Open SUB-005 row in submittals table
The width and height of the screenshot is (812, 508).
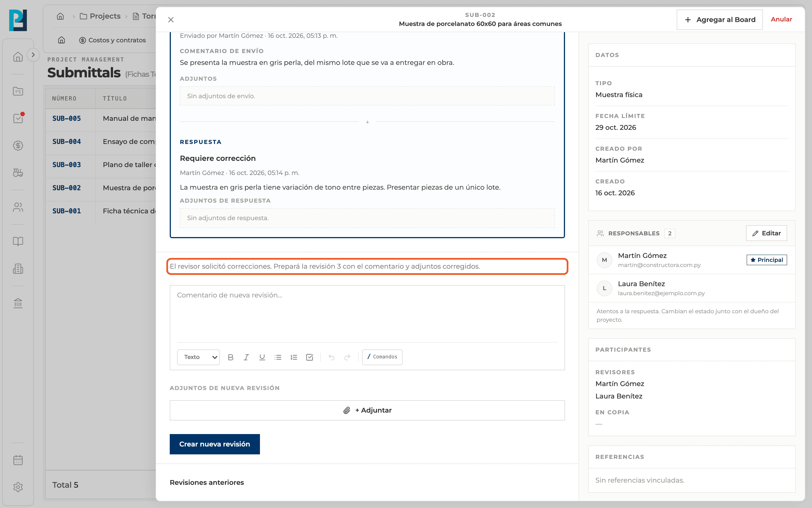click(101, 118)
